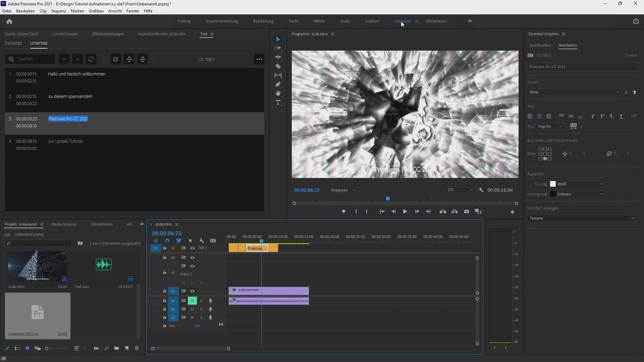Refresh captions with the sync icon
644x362 pixels.
91,59
